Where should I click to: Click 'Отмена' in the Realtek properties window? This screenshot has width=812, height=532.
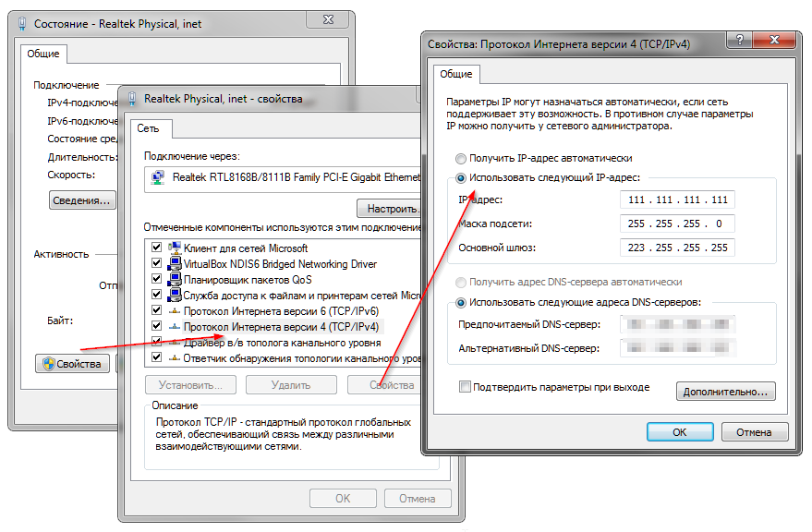pyautogui.click(x=418, y=499)
